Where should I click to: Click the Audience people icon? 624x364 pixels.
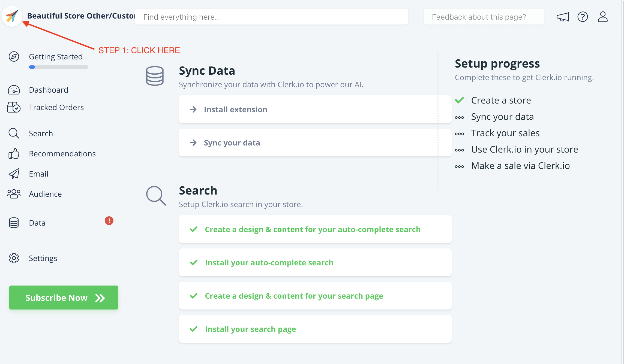pos(14,194)
